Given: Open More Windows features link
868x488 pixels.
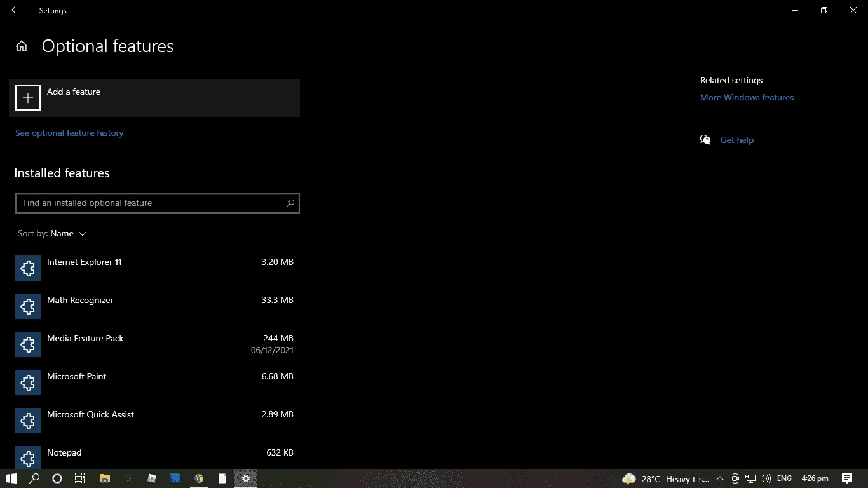Looking at the screenshot, I should pos(747,97).
